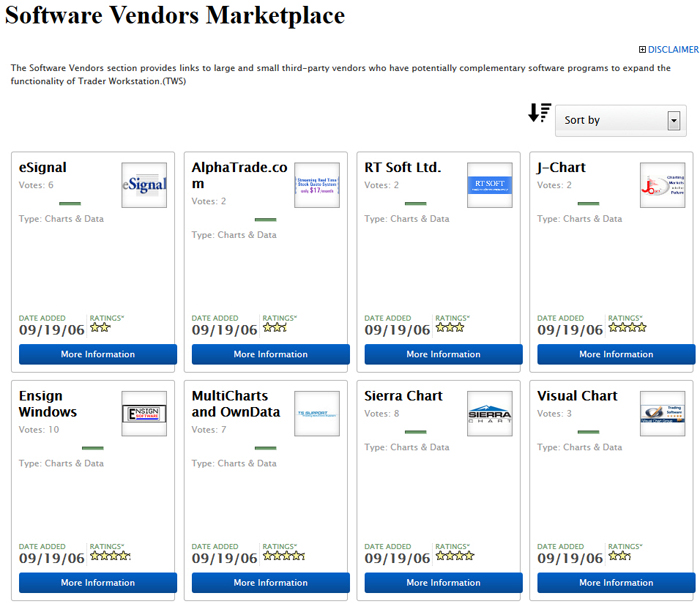Click the MultiCharts and OwnData logo thumbnail
The height and width of the screenshot is (604, 700).
[317, 413]
